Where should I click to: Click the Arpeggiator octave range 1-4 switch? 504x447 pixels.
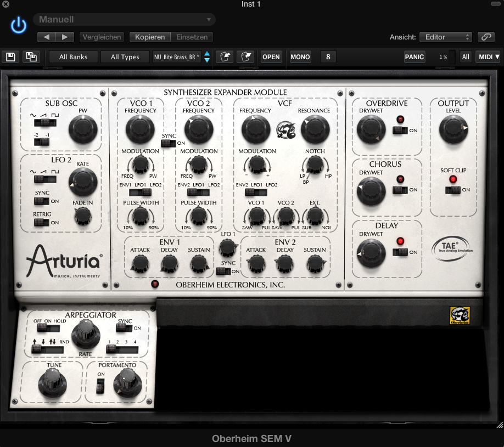coord(122,349)
